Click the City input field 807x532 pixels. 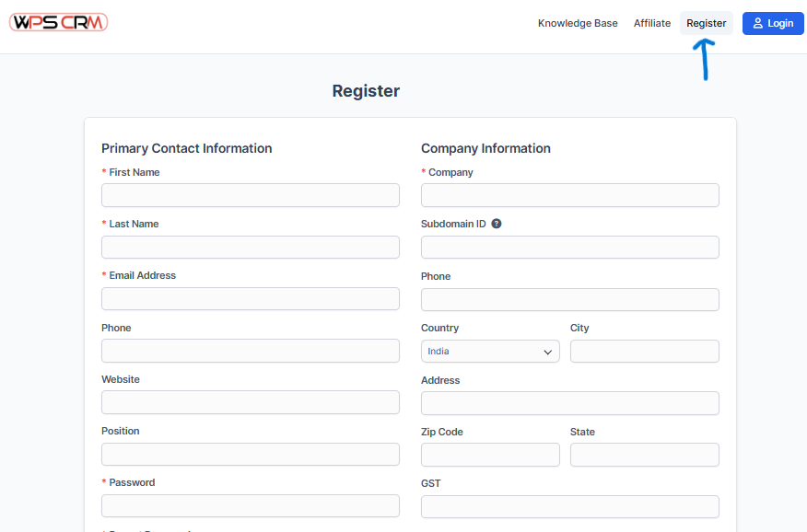pyautogui.click(x=644, y=352)
